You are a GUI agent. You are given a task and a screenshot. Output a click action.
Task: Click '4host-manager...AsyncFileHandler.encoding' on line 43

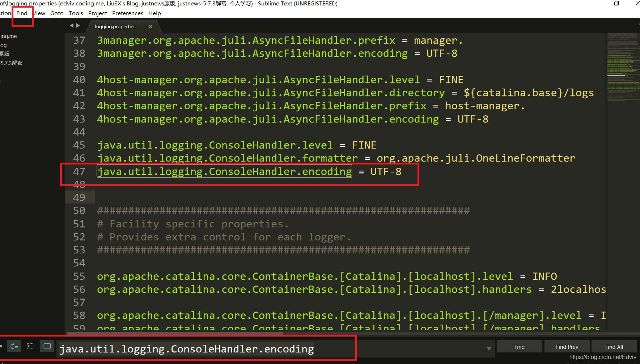point(268,119)
